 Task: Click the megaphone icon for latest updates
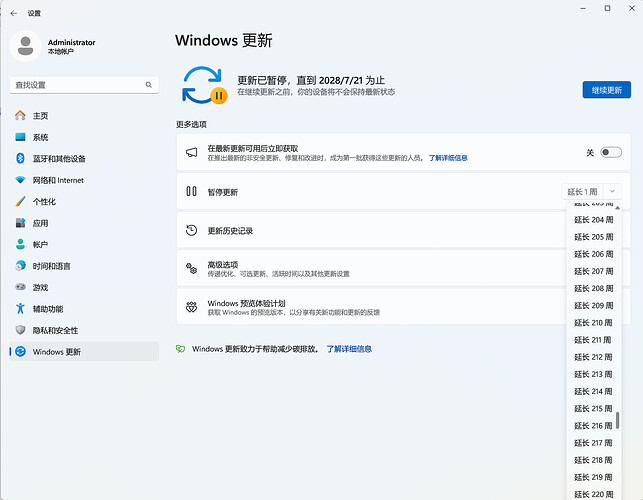pyautogui.click(x=192, y=152)
